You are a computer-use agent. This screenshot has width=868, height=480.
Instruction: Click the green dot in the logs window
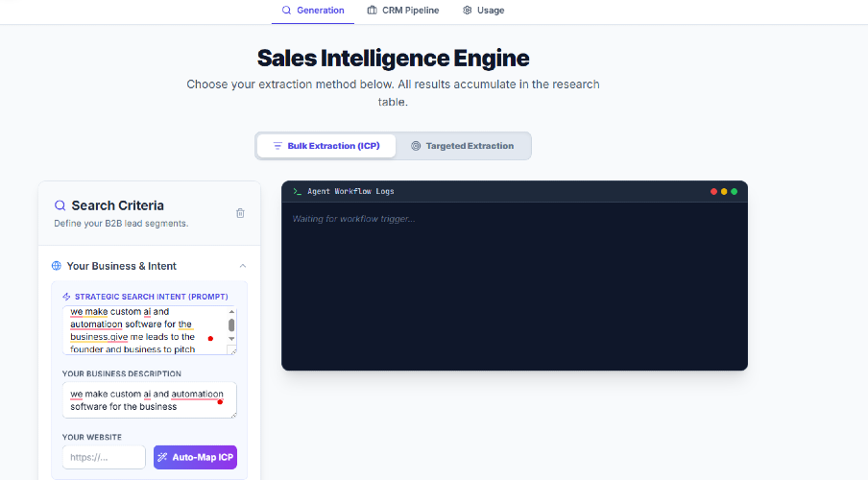[x=735, y=192]
